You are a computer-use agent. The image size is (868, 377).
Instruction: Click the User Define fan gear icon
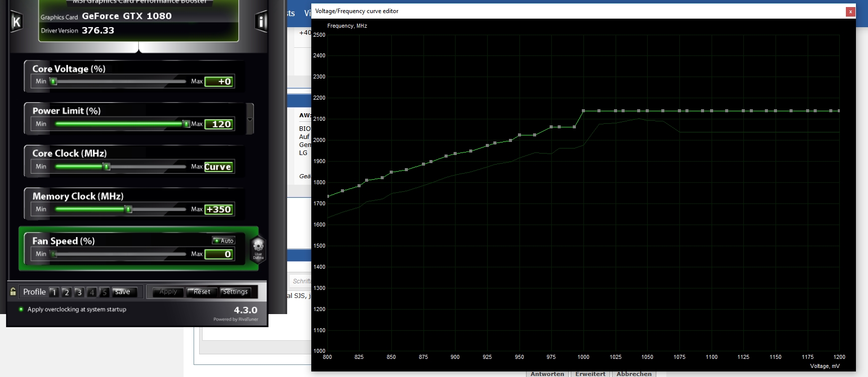258,249
